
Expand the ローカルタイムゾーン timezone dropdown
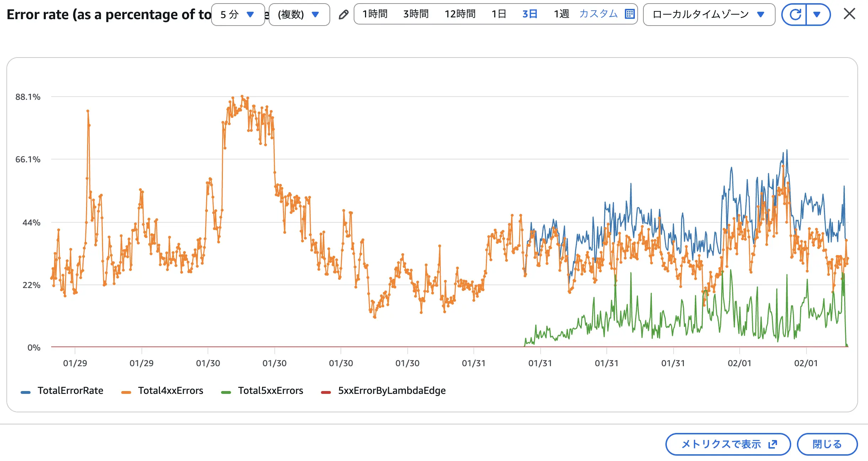(709, 15)
